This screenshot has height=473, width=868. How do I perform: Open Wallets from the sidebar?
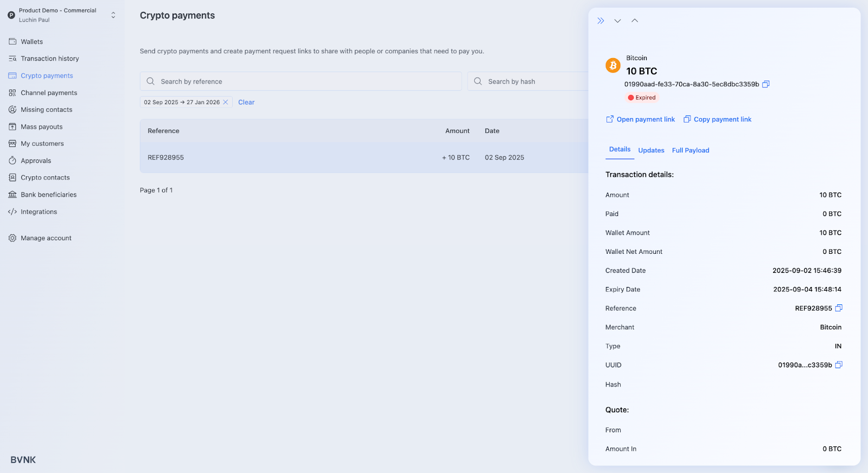coord(31,42)
